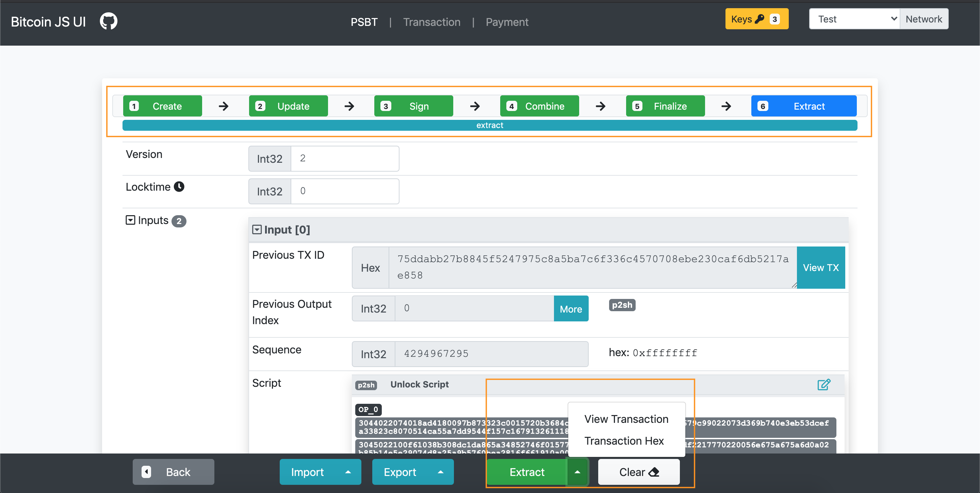The image size is (980, 493).
Task: Go to step 2 Update
Action: pyautogui.click(x=288, y=106)
